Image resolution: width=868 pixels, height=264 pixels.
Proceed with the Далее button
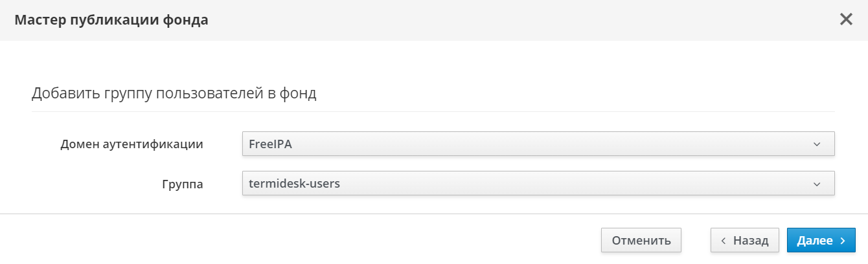click(x=821, y=240)
